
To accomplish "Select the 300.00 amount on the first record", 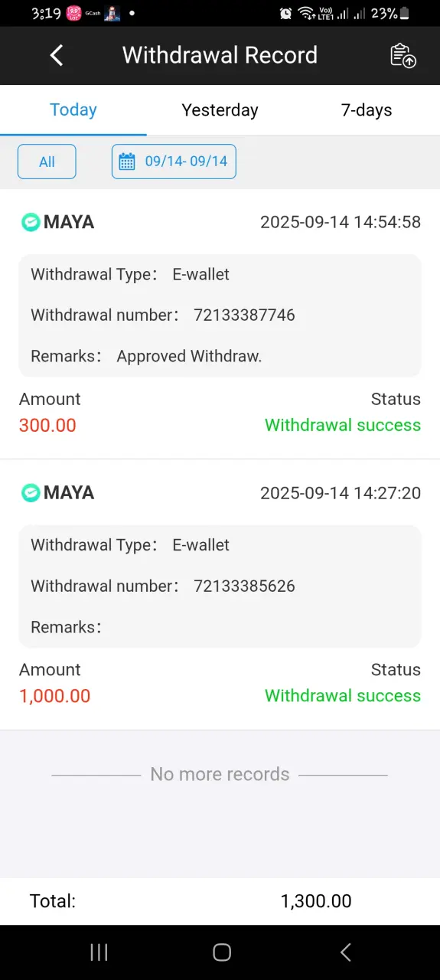I will 47,426.
